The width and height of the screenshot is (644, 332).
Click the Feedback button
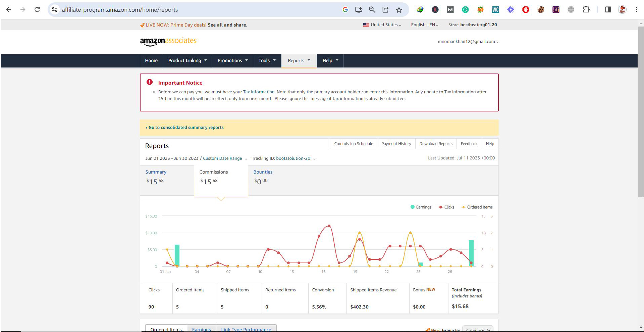click(469, 144)
